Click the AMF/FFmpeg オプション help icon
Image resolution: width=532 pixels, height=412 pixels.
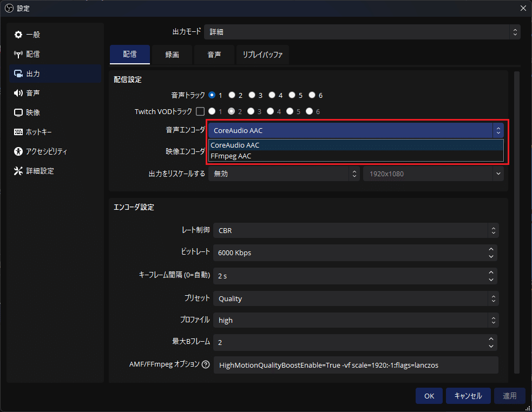coord(205,364)
